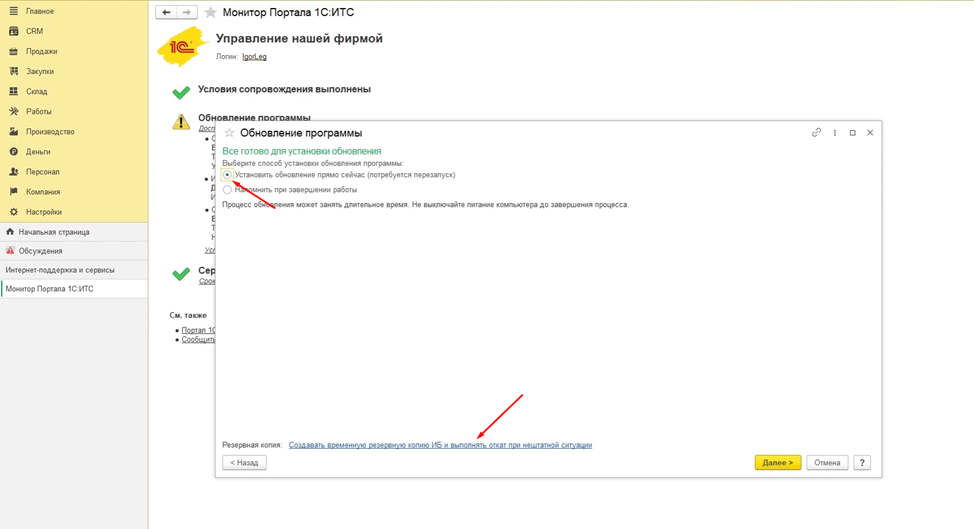The height and width of the screenshot is (529, 974).
Task: Select the Склад section
Action: [36, 91]
